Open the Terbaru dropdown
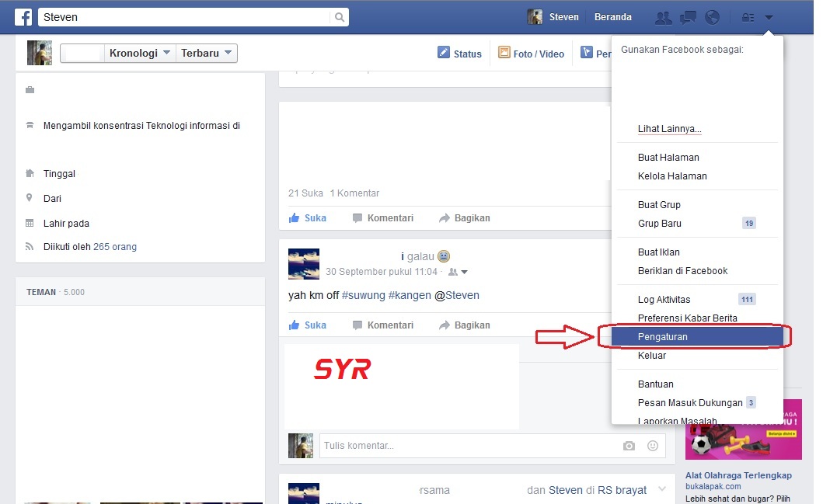 206,53
